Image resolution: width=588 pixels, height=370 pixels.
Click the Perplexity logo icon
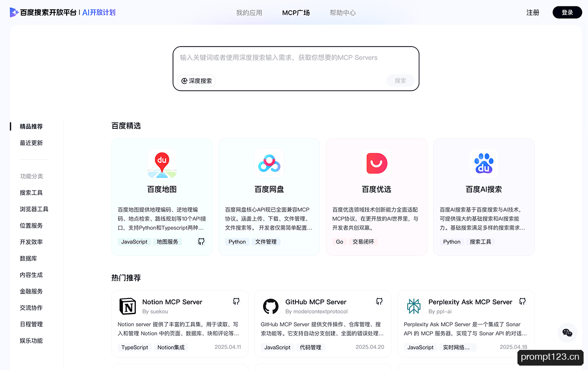pyautogui.click(x=414, y=306)
